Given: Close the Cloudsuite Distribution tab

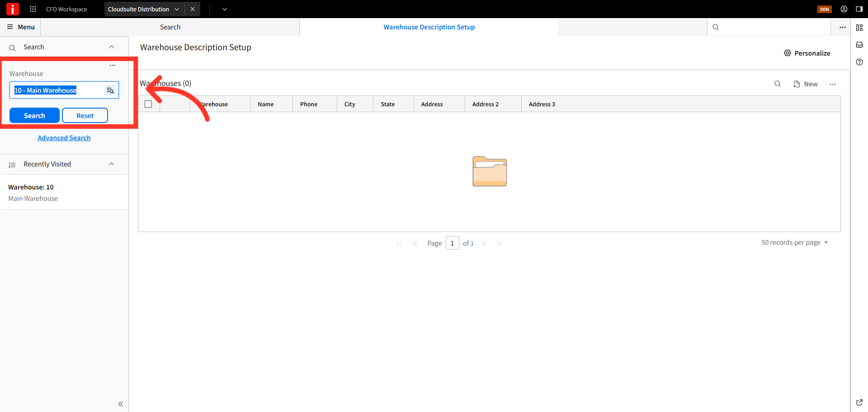Looking at the screenshot, I should [x=193, y=9].
